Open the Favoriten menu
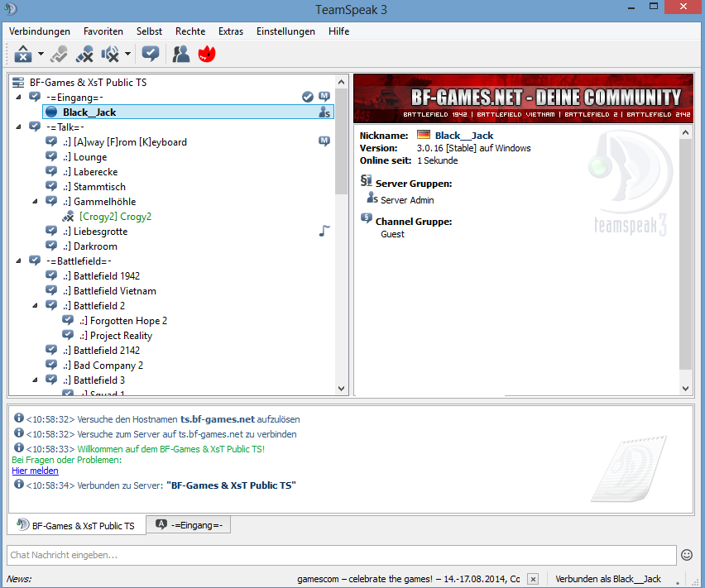This screenshot has width=705, height=588. [103, 31]
